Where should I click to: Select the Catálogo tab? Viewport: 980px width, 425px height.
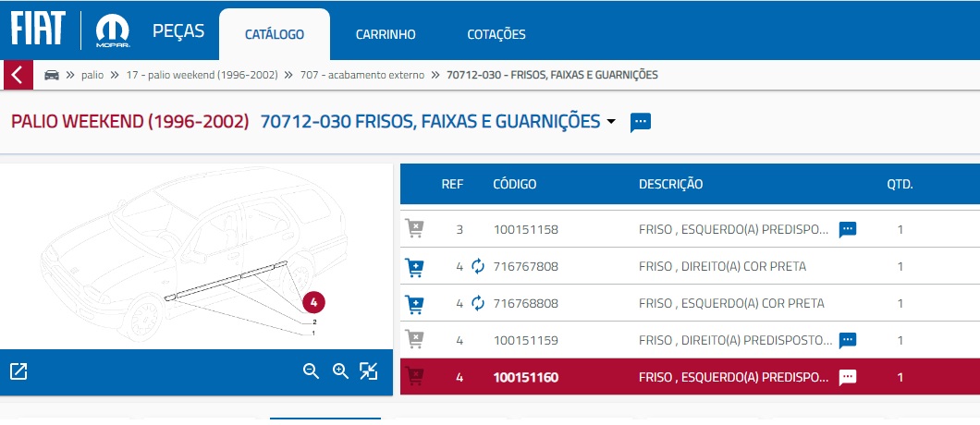275,35
